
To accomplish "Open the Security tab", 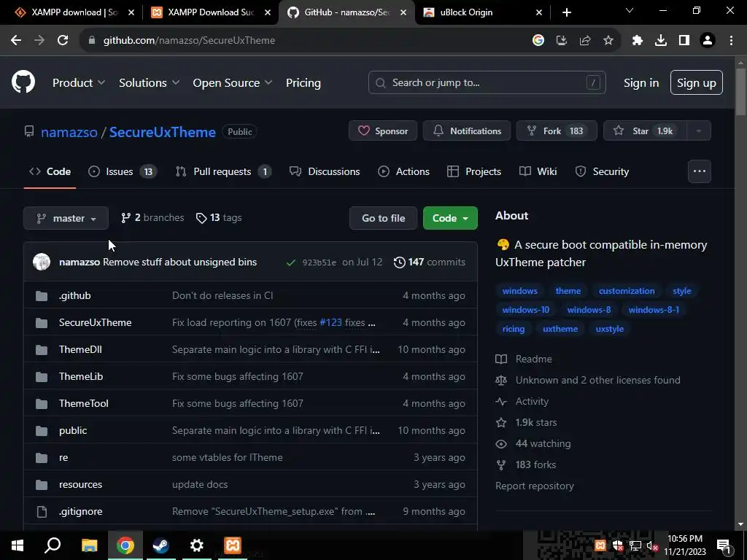I will point(602,171).
